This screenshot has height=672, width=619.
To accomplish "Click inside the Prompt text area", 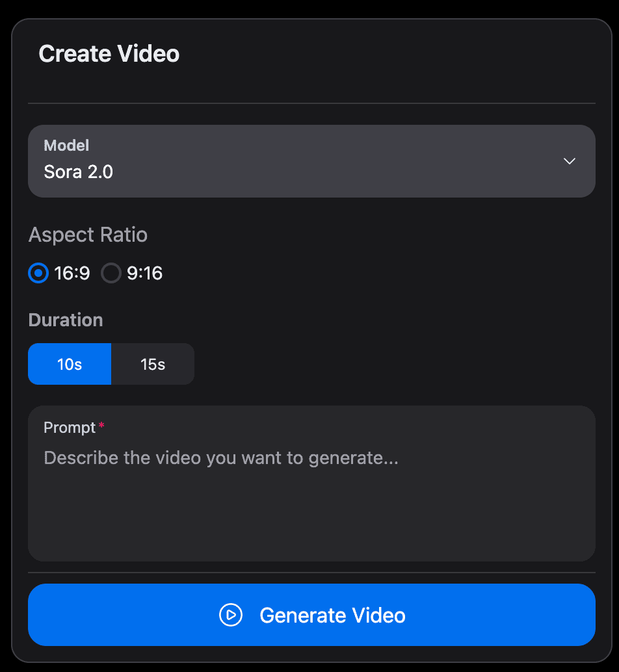I will pos(311,494).
